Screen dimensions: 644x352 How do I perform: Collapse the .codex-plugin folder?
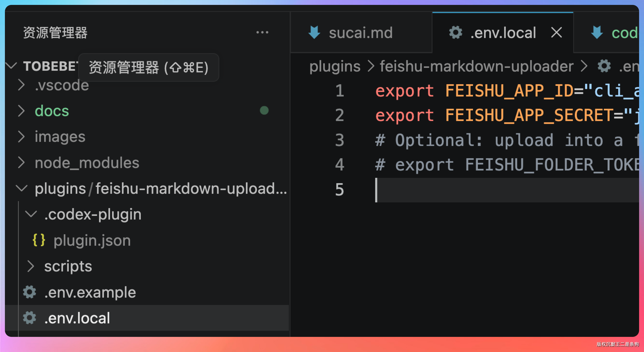click(31, 214)
